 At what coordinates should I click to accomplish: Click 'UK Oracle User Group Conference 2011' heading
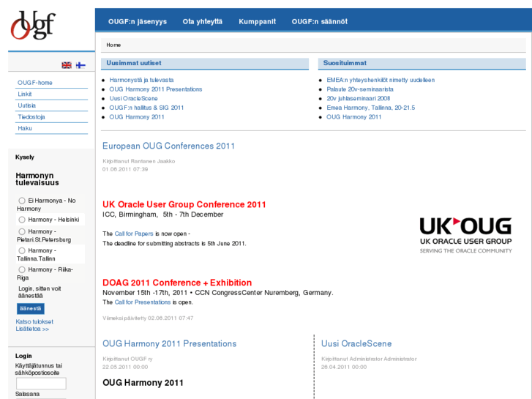click(x=184, y=204)
